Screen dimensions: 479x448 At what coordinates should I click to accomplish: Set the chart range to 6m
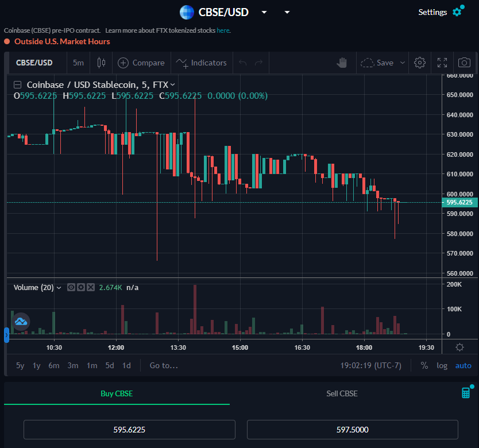[x=54, y=365]
